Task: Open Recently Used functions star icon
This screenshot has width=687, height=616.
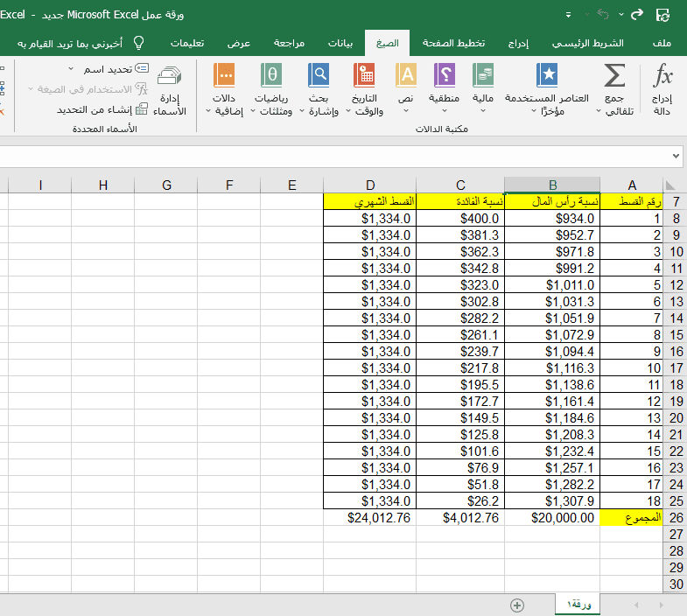Action: point(547,75)
